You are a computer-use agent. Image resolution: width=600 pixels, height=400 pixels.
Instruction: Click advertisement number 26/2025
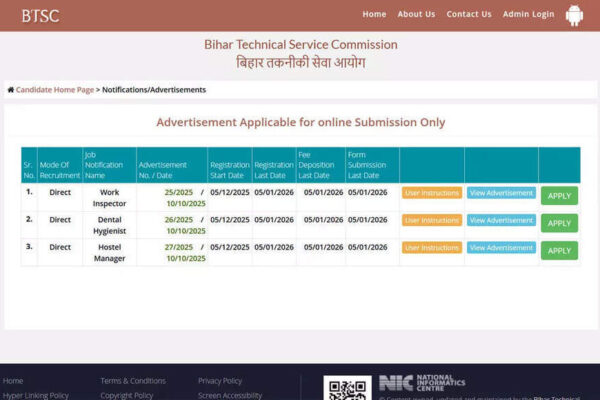click(179, 220)
